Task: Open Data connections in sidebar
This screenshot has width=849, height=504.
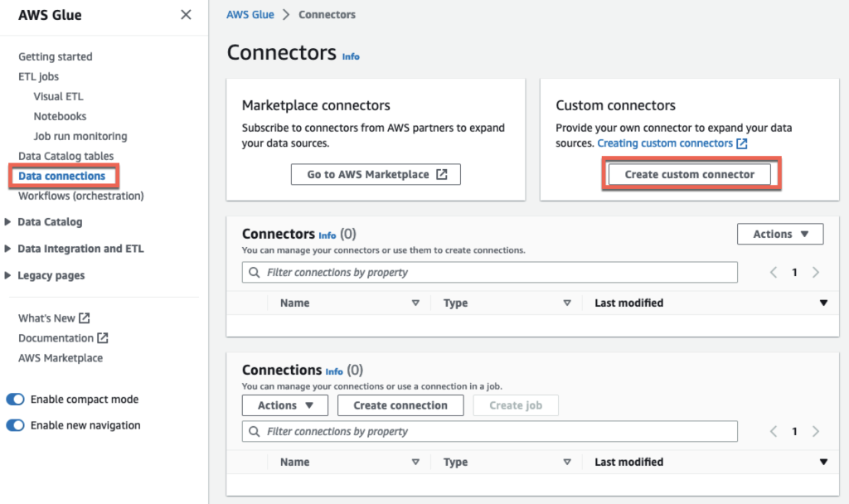Action: point(62,176)
